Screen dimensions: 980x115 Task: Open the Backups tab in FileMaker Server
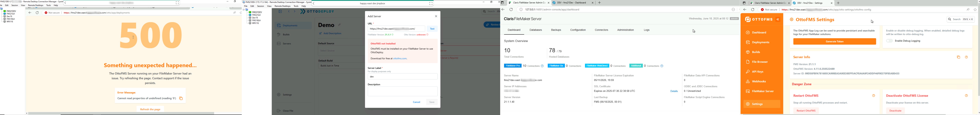click(556, 30)
